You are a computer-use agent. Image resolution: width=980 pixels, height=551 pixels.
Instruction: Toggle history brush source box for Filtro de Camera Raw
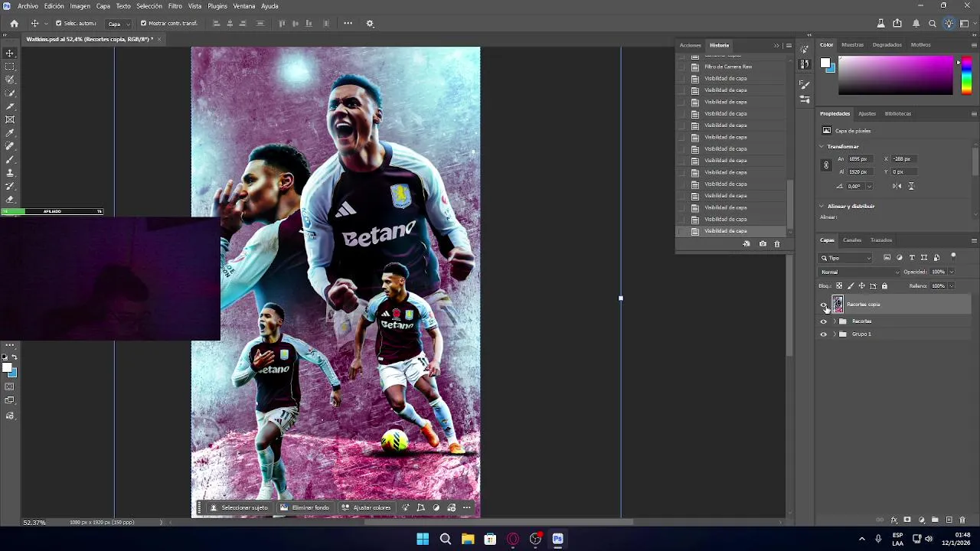click(681, 67)
